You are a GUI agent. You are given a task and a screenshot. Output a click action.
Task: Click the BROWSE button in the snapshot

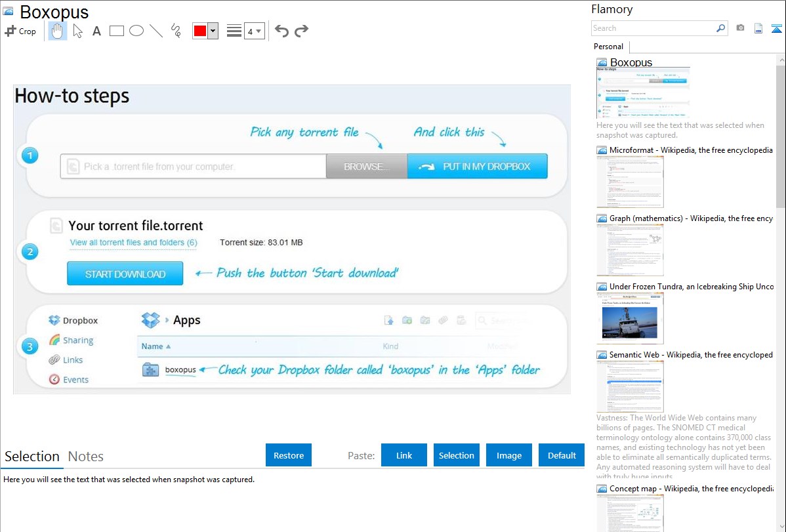coord(367,167)
